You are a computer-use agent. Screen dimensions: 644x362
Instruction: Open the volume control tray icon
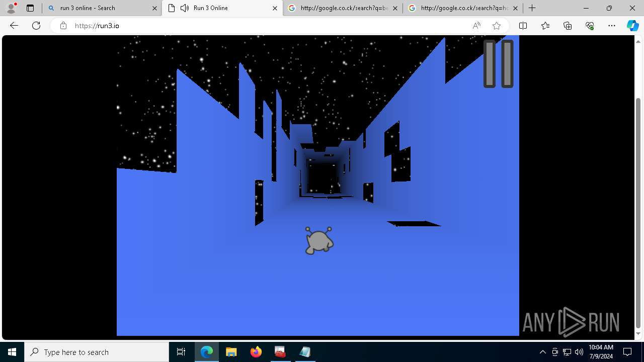tap(579, 352)
